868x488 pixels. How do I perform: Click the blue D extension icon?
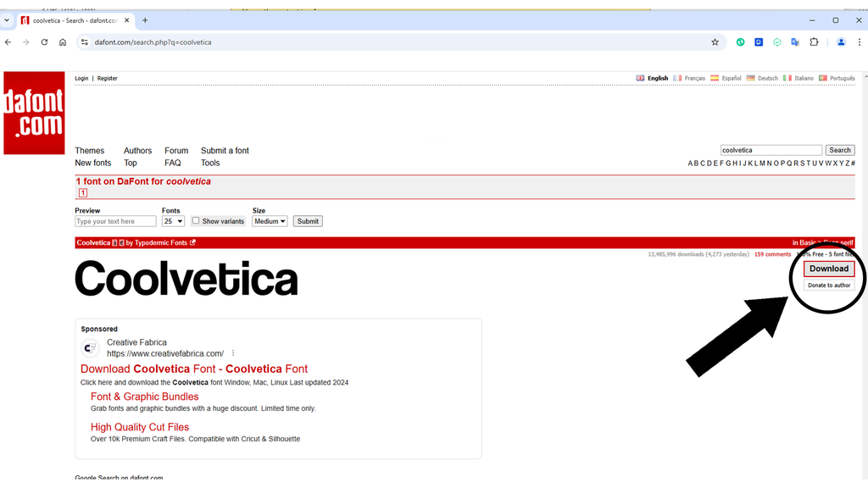pyautogui.click(x=758, y=42)
